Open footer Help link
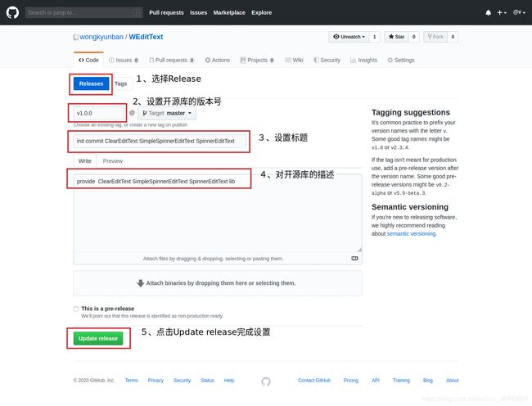 pyautogui.click(x=229, y=381)
